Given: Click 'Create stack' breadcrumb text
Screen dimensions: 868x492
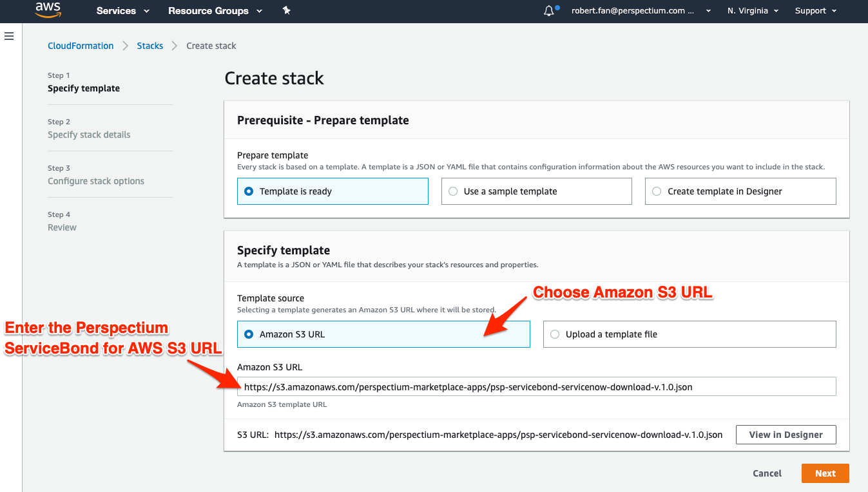Looking at the screenshot, I should 211,46.
